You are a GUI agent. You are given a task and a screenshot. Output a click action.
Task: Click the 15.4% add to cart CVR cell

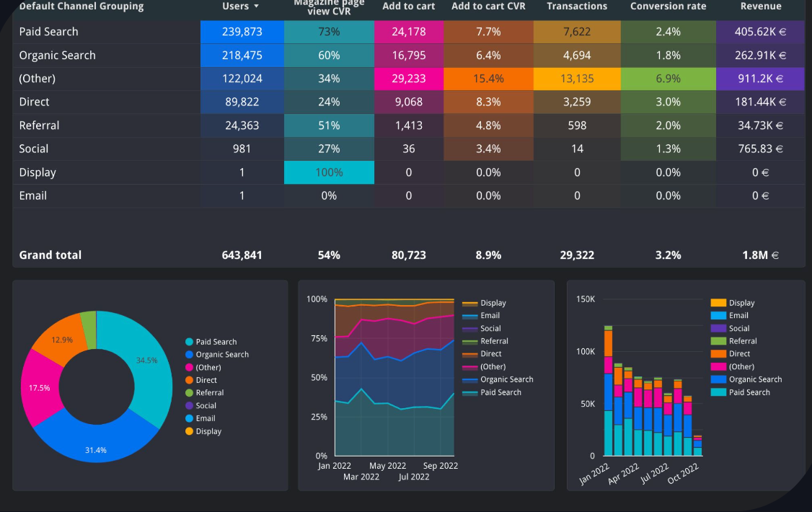click(x=488, y=79)
